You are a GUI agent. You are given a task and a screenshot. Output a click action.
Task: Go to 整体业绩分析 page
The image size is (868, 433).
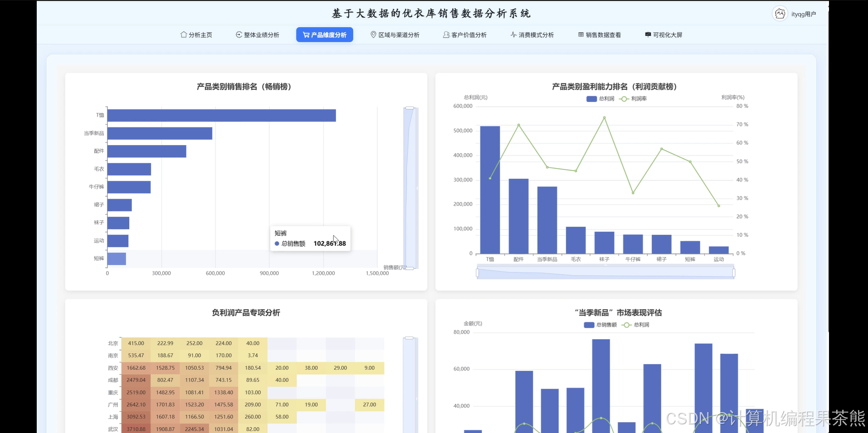tap(258, 35)
